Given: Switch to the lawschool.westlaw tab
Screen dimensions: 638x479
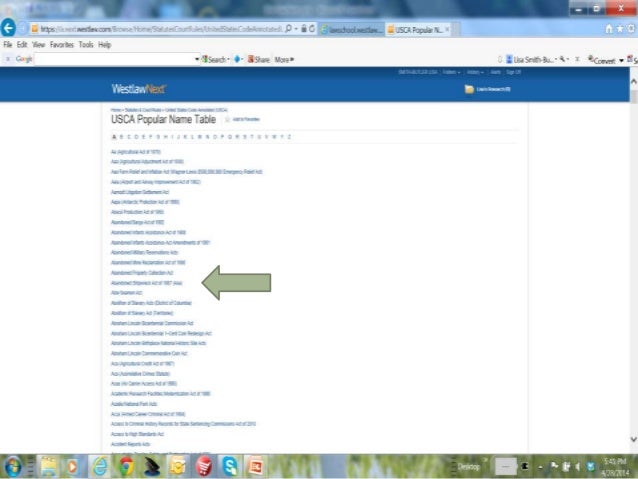Looking at the screenshot, I should pyautogui.click(x=352, y=30).
